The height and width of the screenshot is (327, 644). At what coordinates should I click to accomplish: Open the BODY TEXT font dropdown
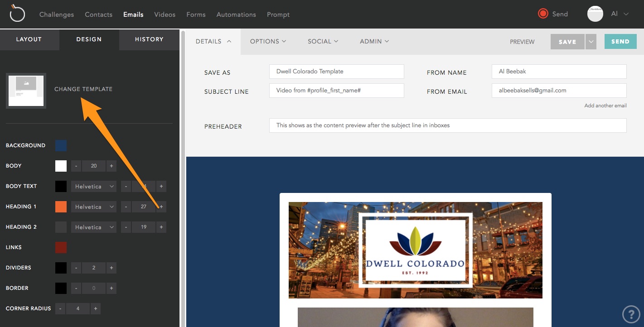coord(94,186)
